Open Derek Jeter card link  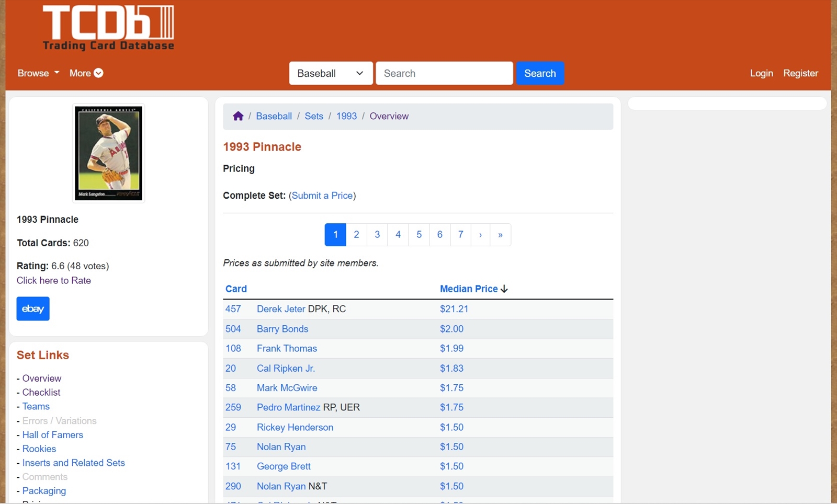click(281, 309)
